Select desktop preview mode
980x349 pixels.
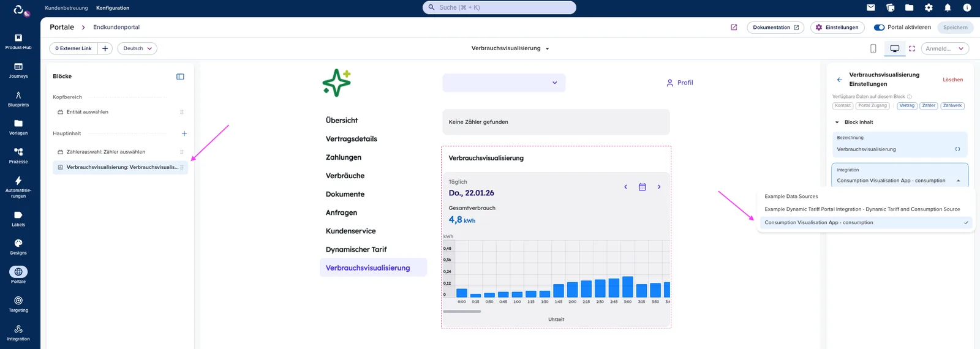(894, 48)
